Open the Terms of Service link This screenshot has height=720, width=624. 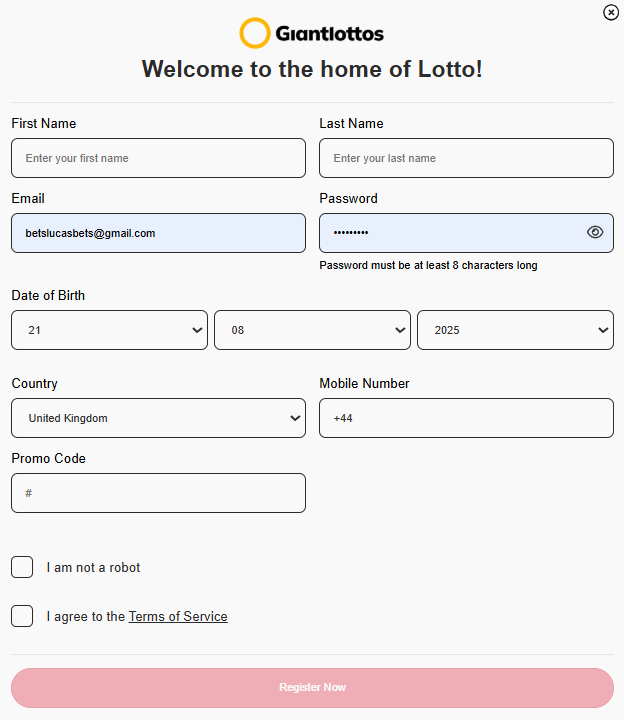(178, 617)
